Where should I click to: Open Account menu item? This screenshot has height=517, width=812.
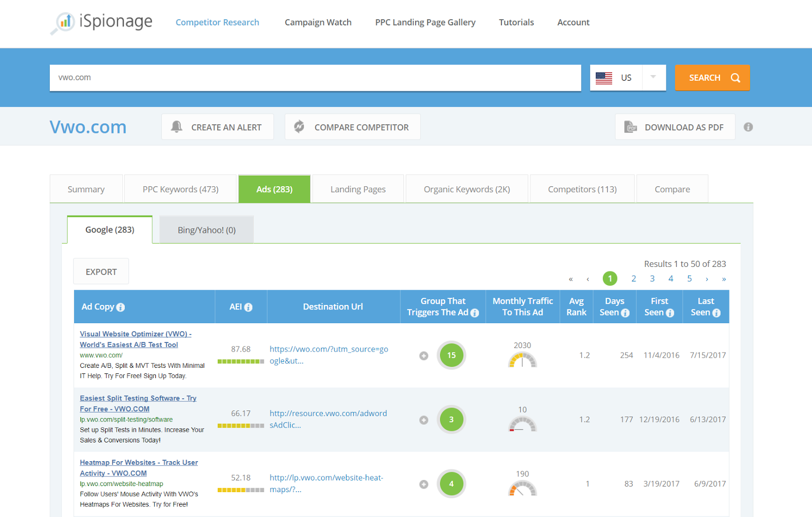(573, 22)
